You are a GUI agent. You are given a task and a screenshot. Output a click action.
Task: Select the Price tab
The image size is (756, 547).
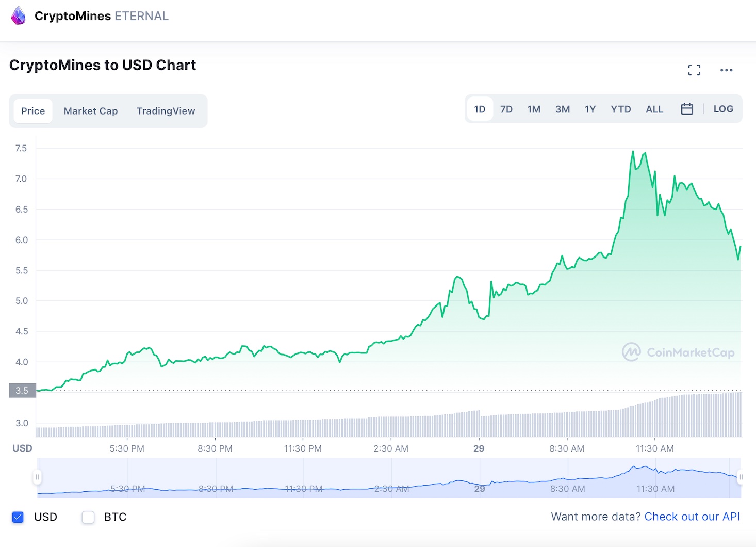pos(33,111)
